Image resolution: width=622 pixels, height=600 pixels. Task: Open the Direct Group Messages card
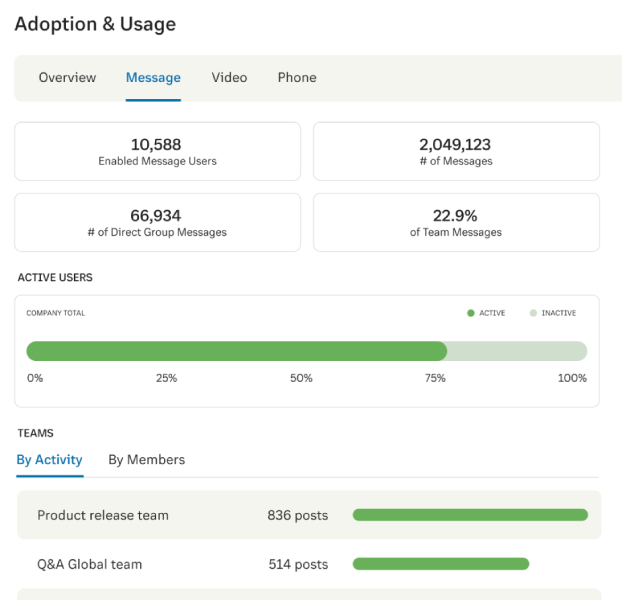tap(157, 222)
